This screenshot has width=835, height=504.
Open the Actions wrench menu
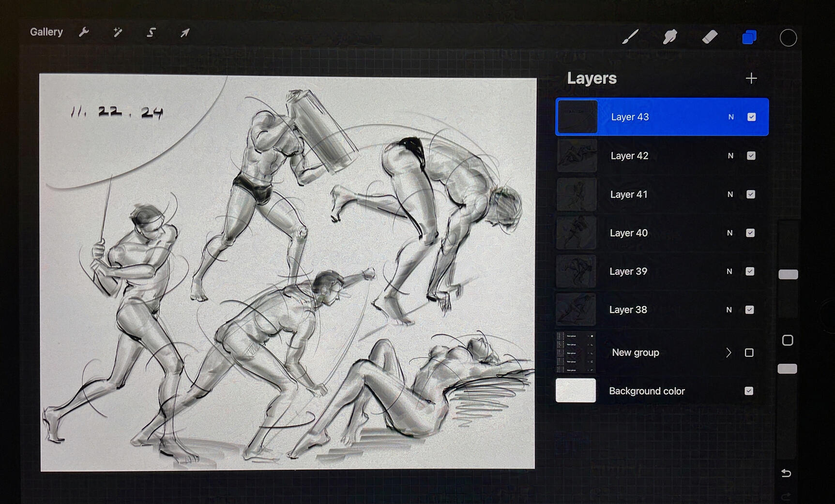point(84,32)
